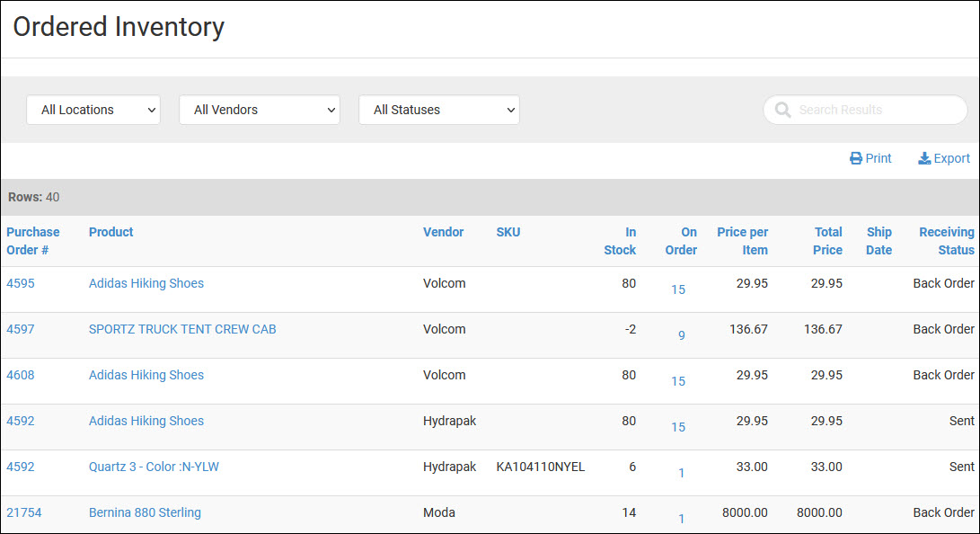Open purchase order 4595

pos(21,283)
